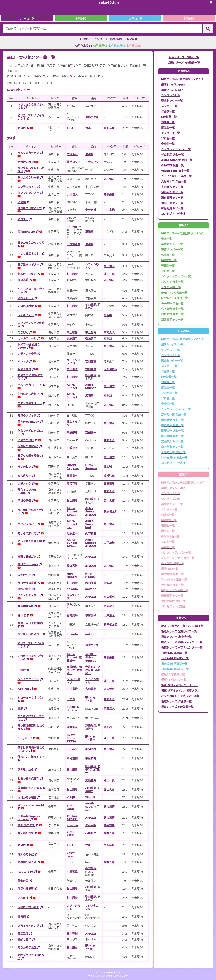This screenshot has height=980, width=216.
Task: Click music note icon next to ハウス!
Action: pos(31,219)
